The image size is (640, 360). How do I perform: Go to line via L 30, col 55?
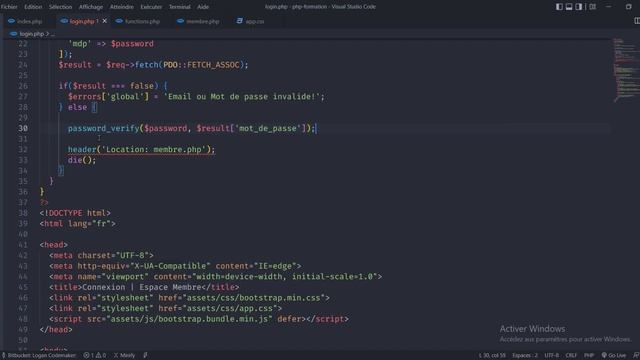[492, 356]
